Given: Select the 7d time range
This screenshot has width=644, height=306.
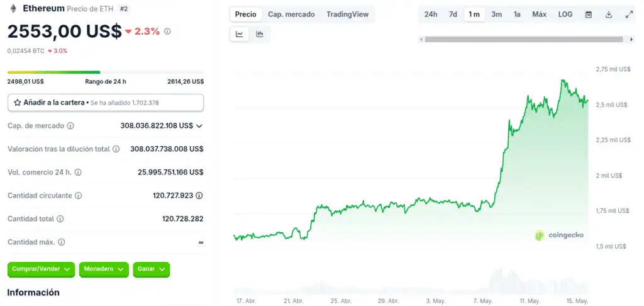Looking at the screenshot, I should pos(453,14).
